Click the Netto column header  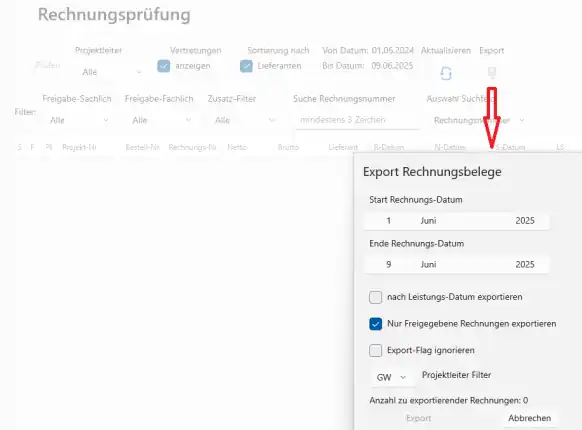tap(237, 147)
